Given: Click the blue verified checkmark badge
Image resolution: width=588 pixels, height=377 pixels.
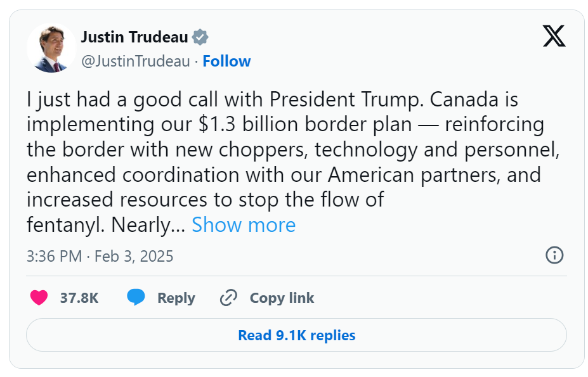Looking at the screenshot, I should coord(200,37).
